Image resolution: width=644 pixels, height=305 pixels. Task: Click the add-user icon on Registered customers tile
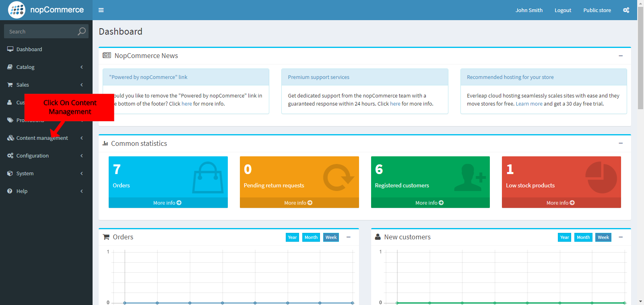pos(470,177)
